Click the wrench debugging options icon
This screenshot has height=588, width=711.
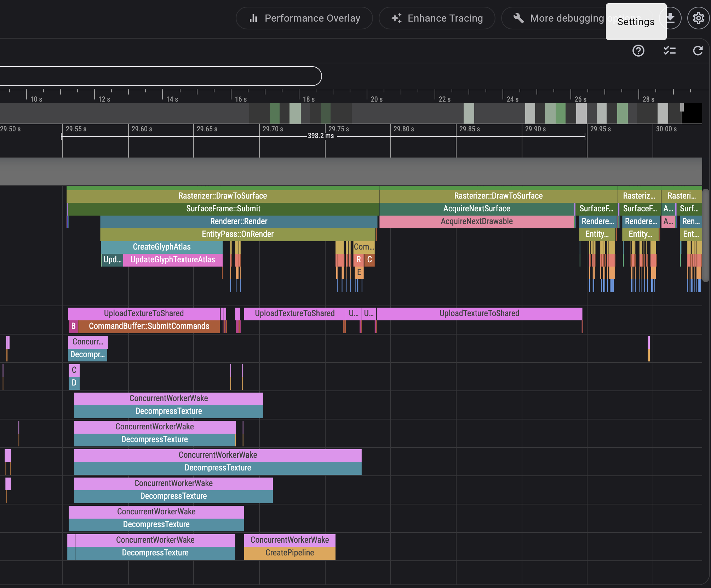pyautogui.click(x=519, y=18)
